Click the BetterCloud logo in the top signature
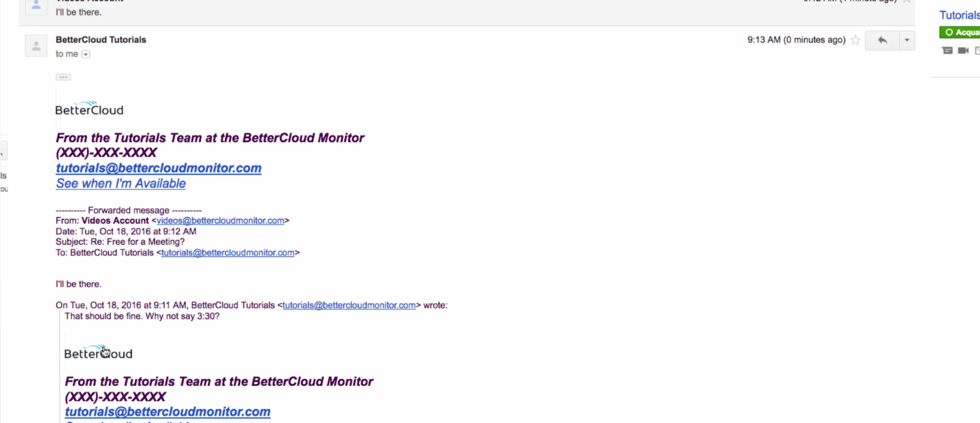Image resolution: width=980 pixels, height=423 pixels. tap(89, 108)
